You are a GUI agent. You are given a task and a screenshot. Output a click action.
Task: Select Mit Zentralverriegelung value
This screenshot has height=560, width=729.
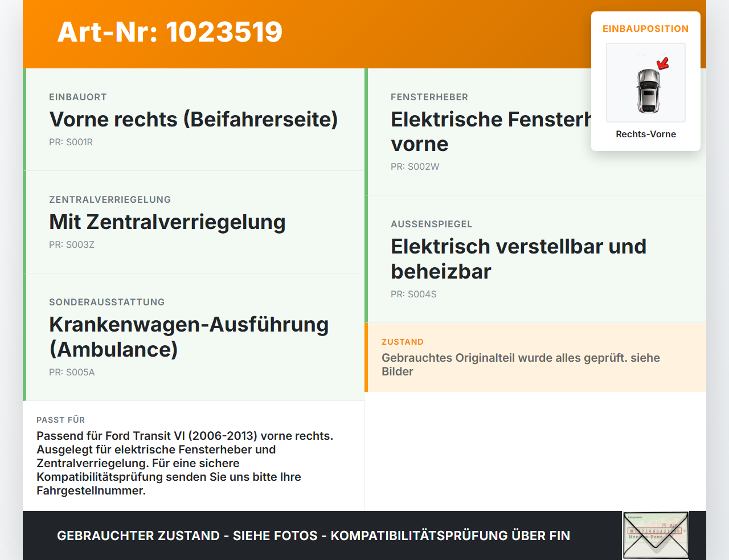167,222
